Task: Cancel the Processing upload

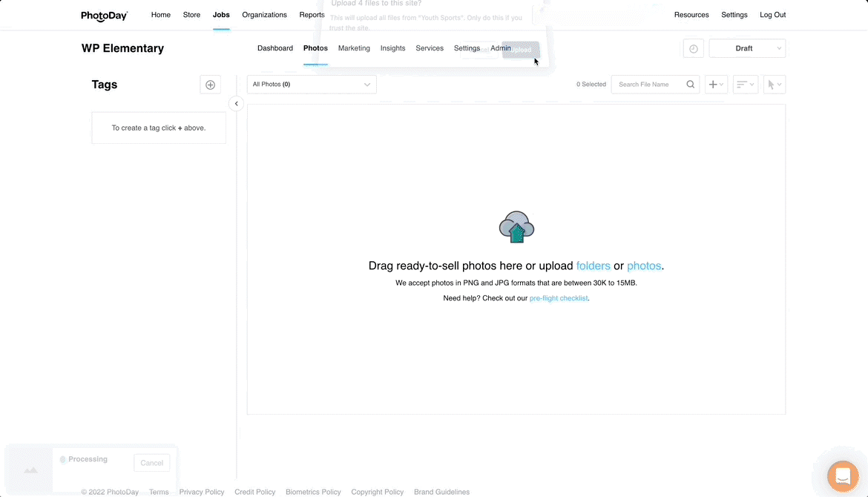Action: (x=151, y=463)
